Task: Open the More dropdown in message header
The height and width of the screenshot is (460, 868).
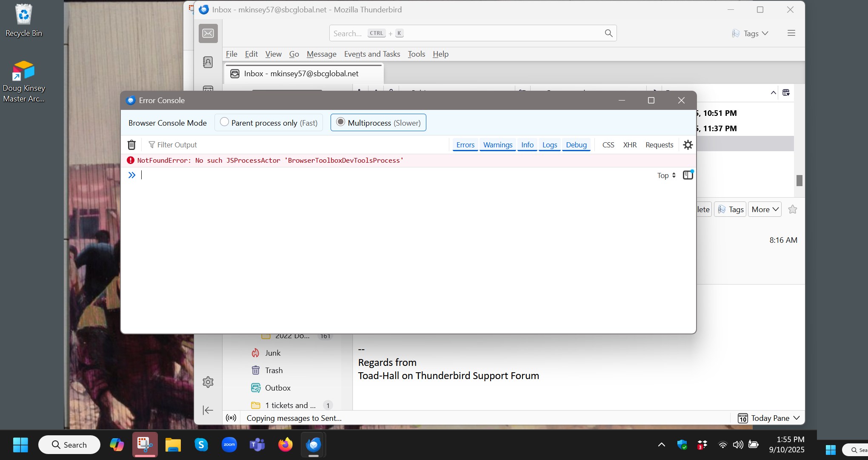Action: pos(765,209)
